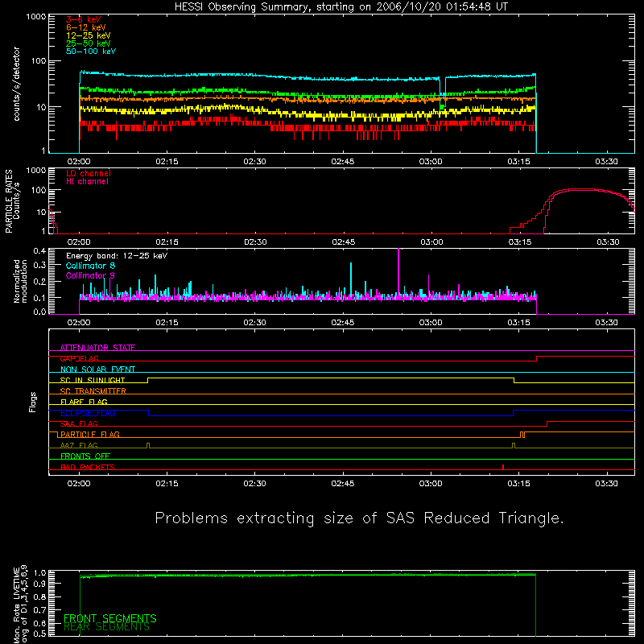This screenshot has width=644, height=644.
Task: Click the 02:45 tick label under the modulation panel
Action: [343, 323]
